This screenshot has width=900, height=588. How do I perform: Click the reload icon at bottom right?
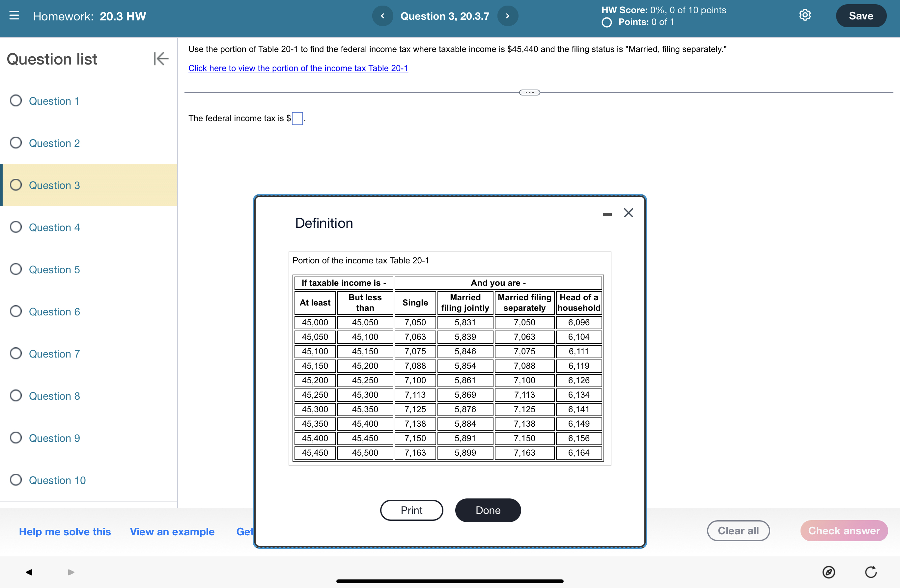click(870, 572)
